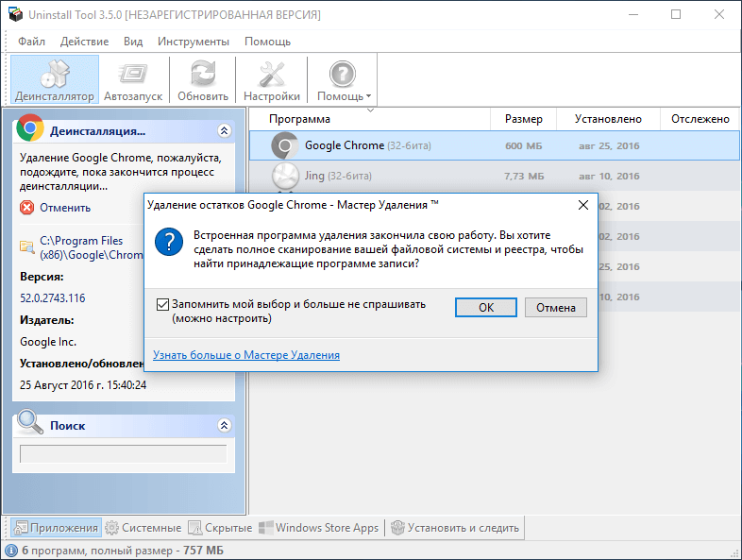This screenshot has height=560, width=742.
Task: Click the Jing program icon
Action: [285, 176]
